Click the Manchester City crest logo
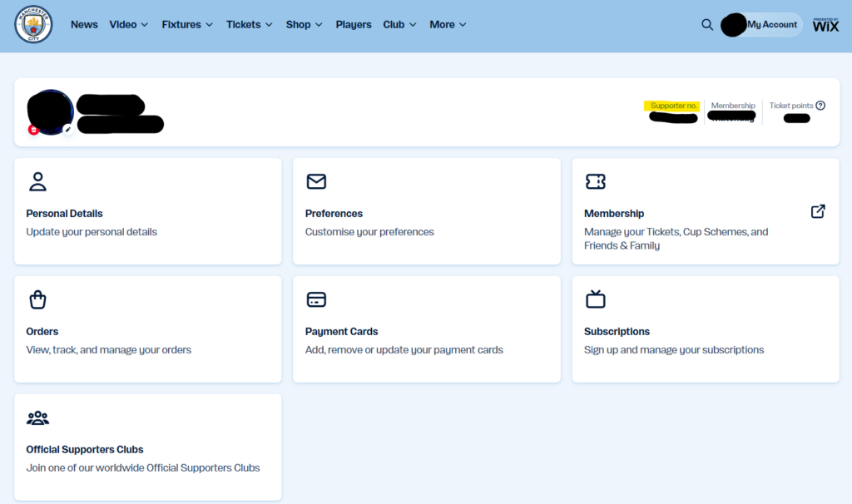This screenshot has width=852, height=504. 33,25
